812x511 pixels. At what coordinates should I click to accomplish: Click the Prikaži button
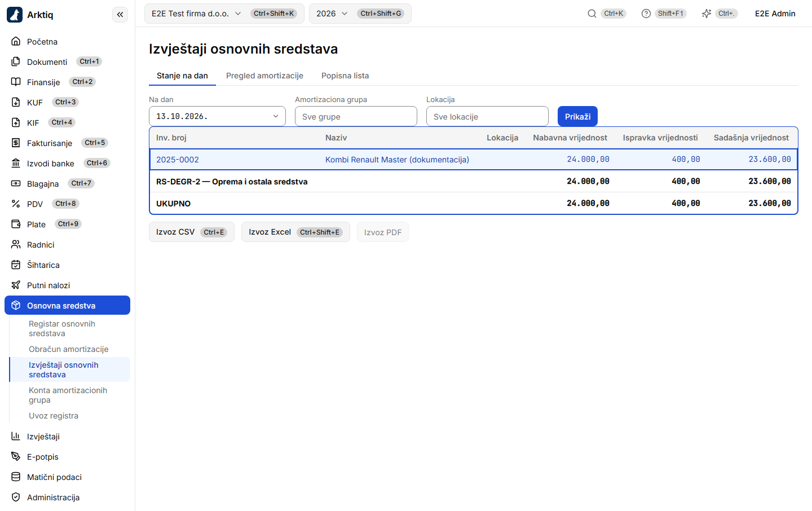pos(577,116)
